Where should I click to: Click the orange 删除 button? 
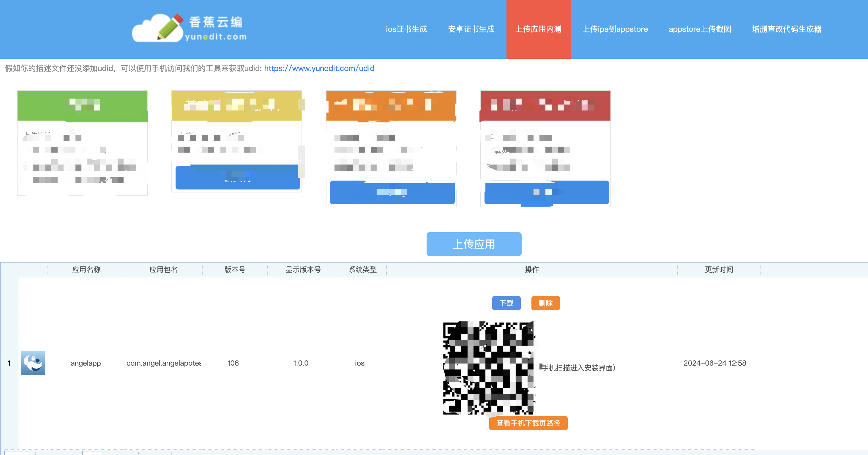[x=545, y=303]
